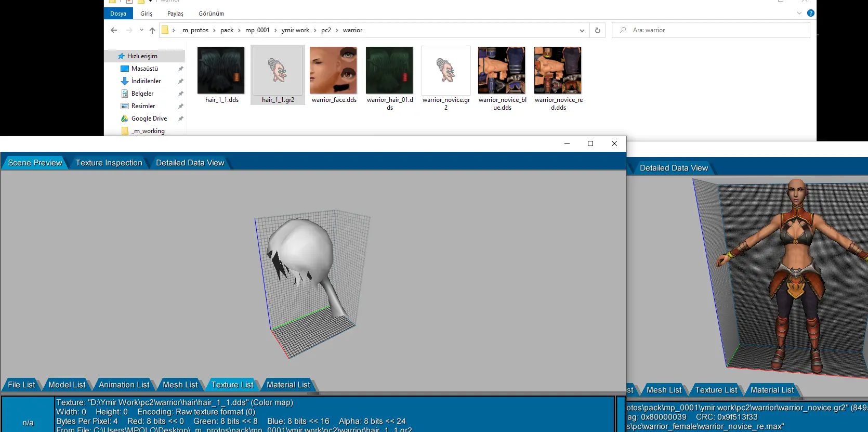Open Detailed Data View tab in back viewer
Screen dimensions: 868x432
[x=674, y=168]
